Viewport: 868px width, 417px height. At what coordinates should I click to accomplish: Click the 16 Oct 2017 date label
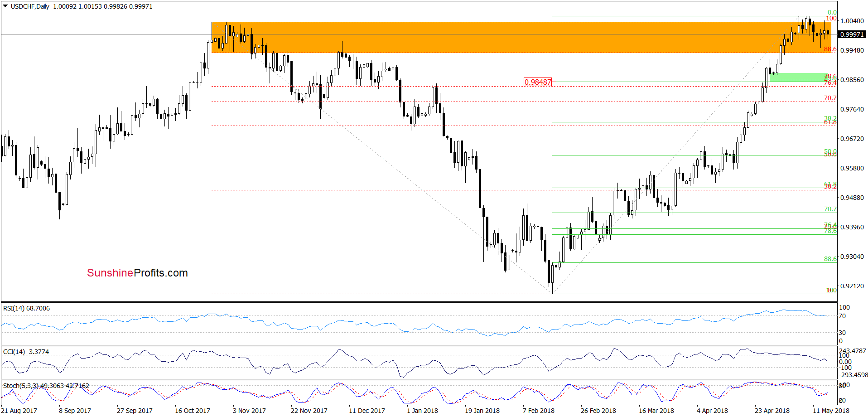coord(193,411)
